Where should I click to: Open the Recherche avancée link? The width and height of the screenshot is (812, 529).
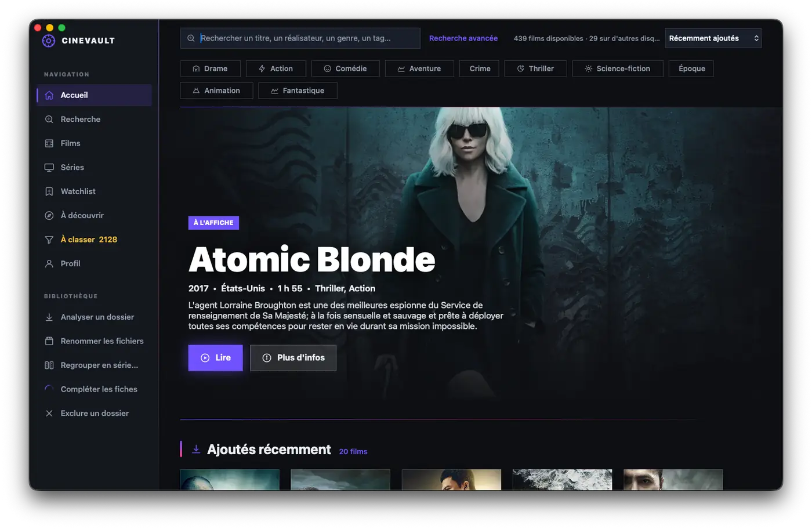[463, 38]
